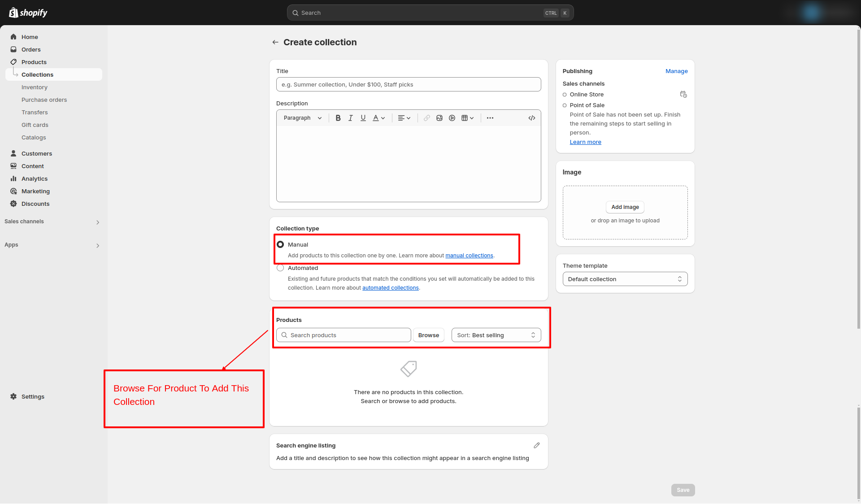Click the Online Store schedule availability icon
This screenshot has height=504, width=861.
[x=683, y=94]
